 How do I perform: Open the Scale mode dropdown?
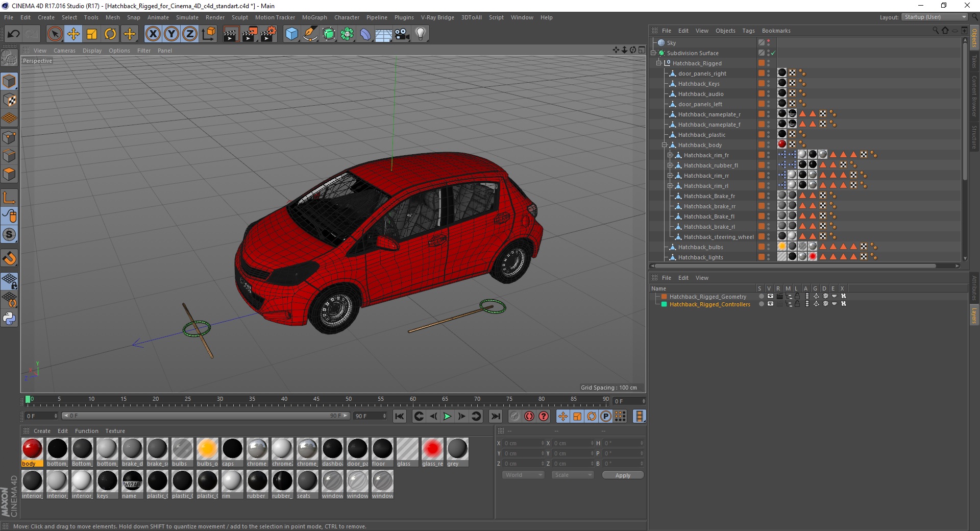(573, 475)
